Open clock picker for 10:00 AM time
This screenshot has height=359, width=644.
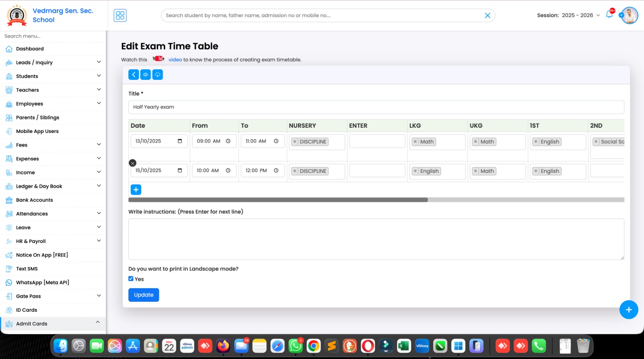click(228, 170)
